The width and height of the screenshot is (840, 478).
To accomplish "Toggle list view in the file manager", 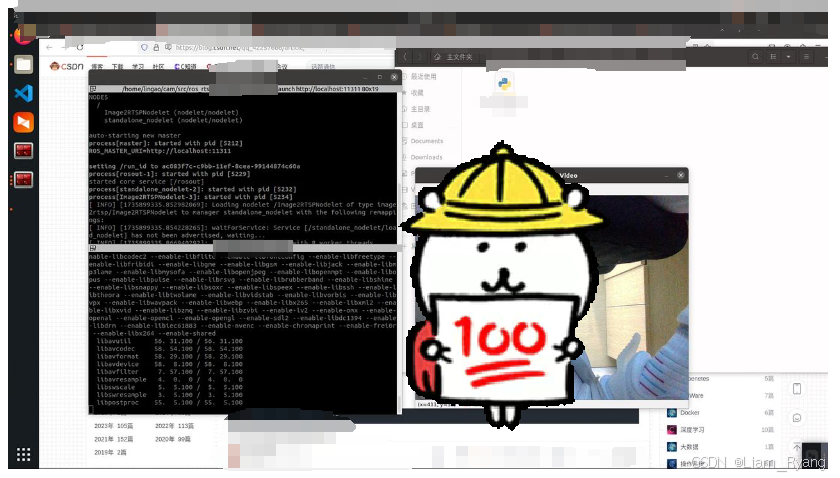I will (x=773, y=57).
